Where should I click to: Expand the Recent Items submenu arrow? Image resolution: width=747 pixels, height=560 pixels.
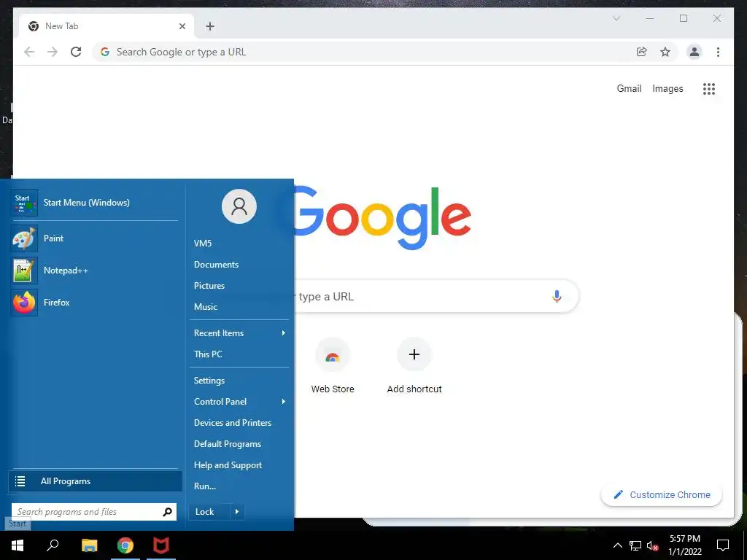coord(284,332)
